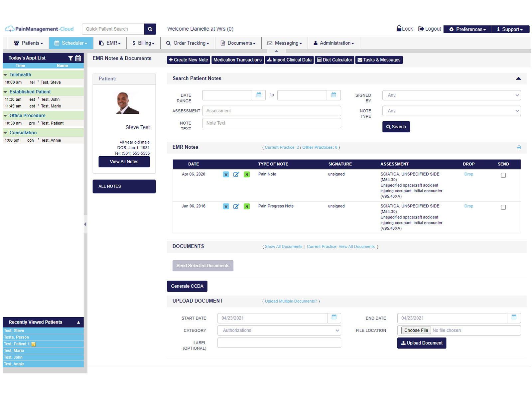Click the quick patient search magnifier button

click(x=150, y=29)
